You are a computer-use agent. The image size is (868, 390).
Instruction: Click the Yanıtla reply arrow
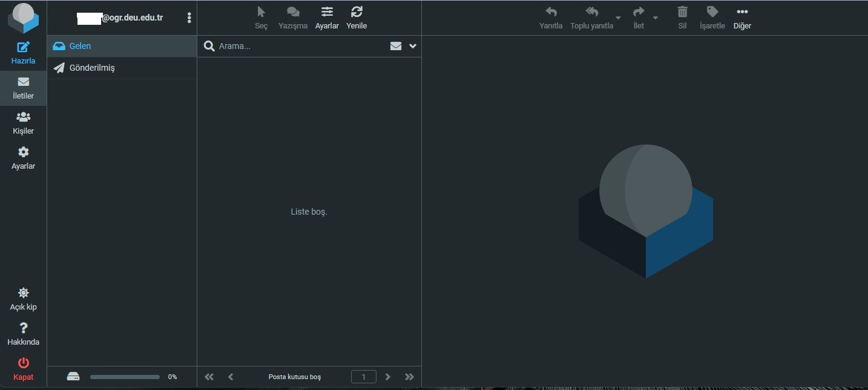tap(551, 12)
